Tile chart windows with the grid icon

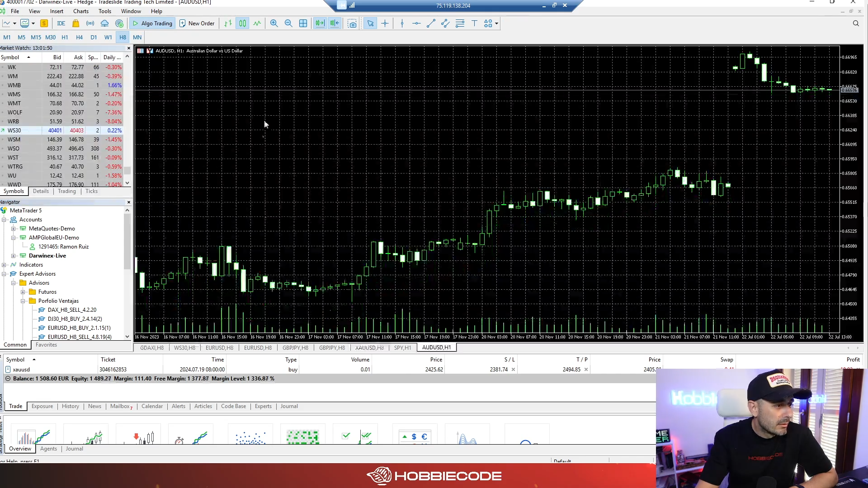coord(303,23)
